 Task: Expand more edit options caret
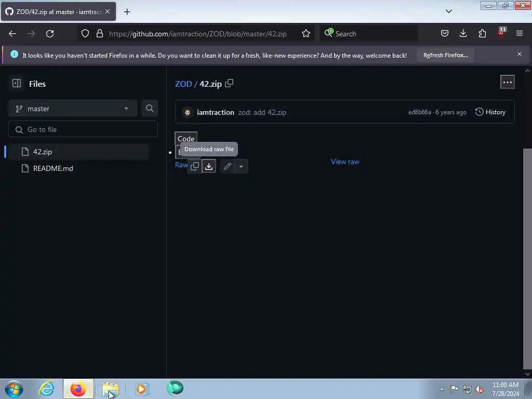point(241,166)
